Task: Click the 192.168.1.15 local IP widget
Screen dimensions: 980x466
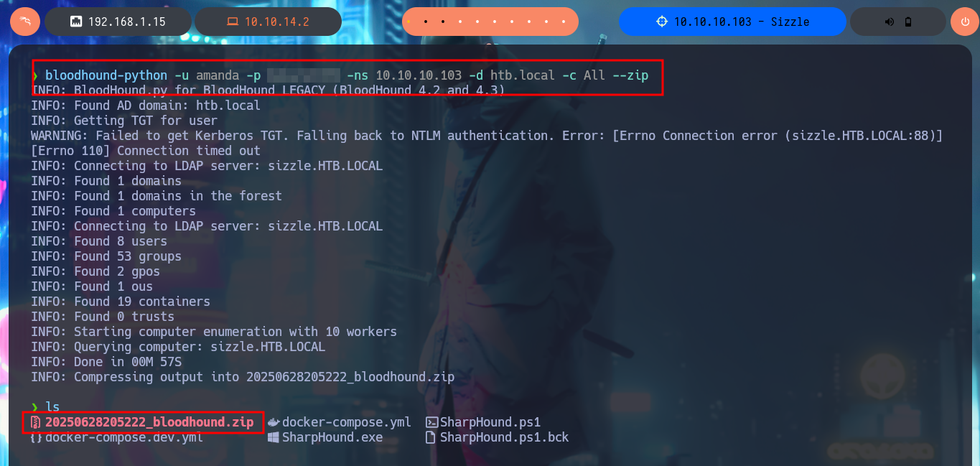Action: coord(119,22)
